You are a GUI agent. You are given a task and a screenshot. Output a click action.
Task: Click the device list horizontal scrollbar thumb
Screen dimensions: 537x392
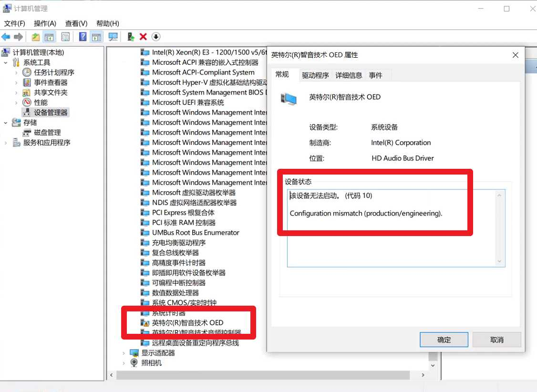tap(263, 375)
